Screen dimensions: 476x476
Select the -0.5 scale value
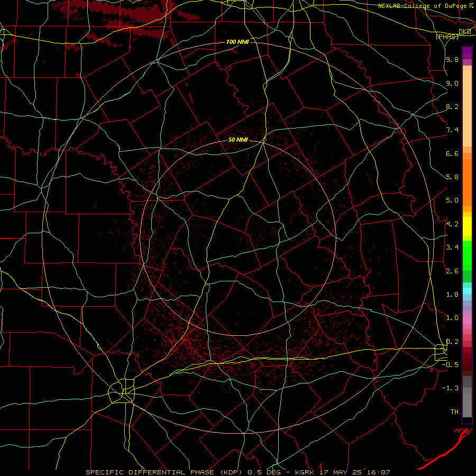pyautogui.click(x=450, y=365)
